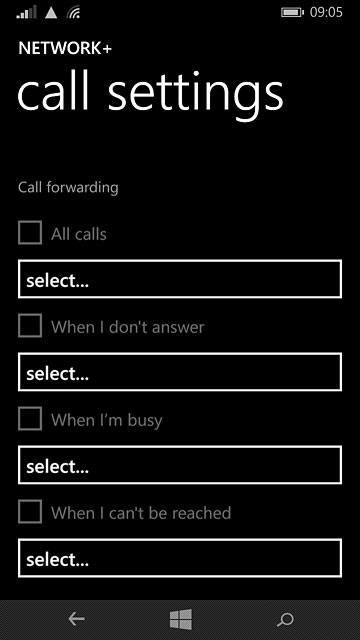
Task: Open the select dropdown under When I don't answer
Action: [180, 372]
